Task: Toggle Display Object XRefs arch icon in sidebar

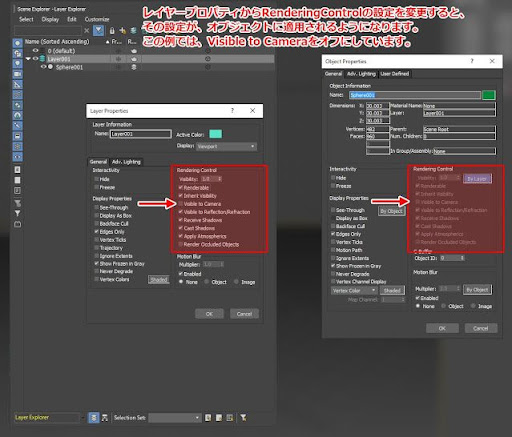Action: pos(17,115)
